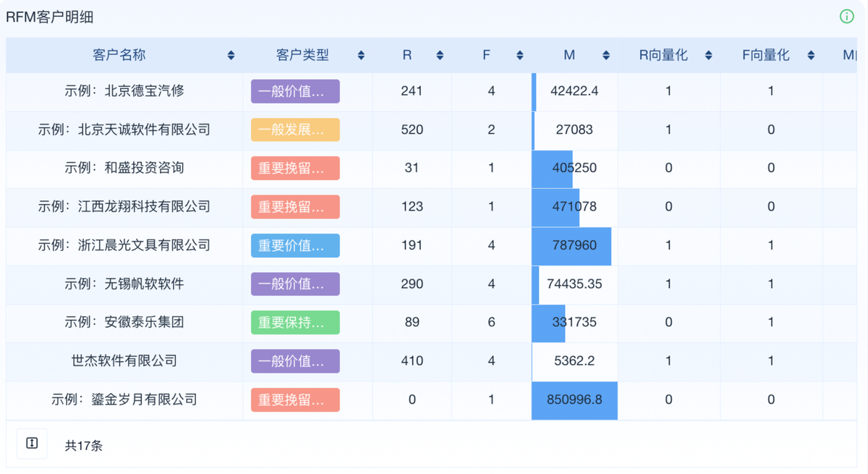This screenshot has width=868, height=474.
Task: Sort by M column arrows
Action: (x=606, y=55)
